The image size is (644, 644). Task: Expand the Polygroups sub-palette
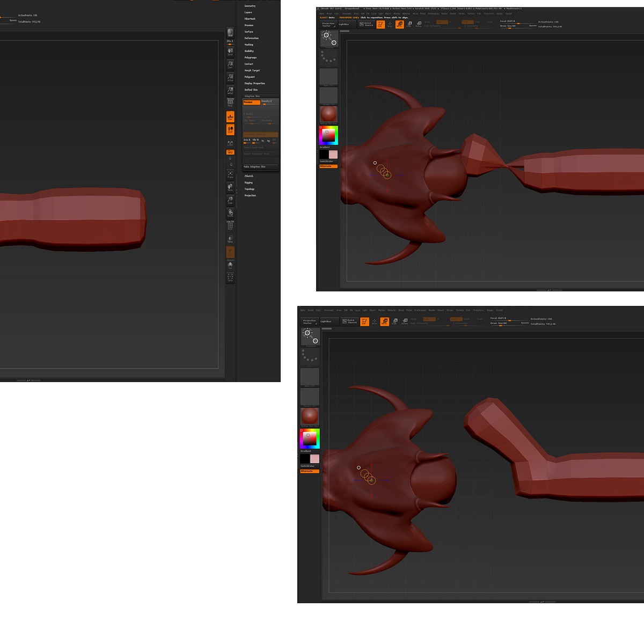point(251,57)
